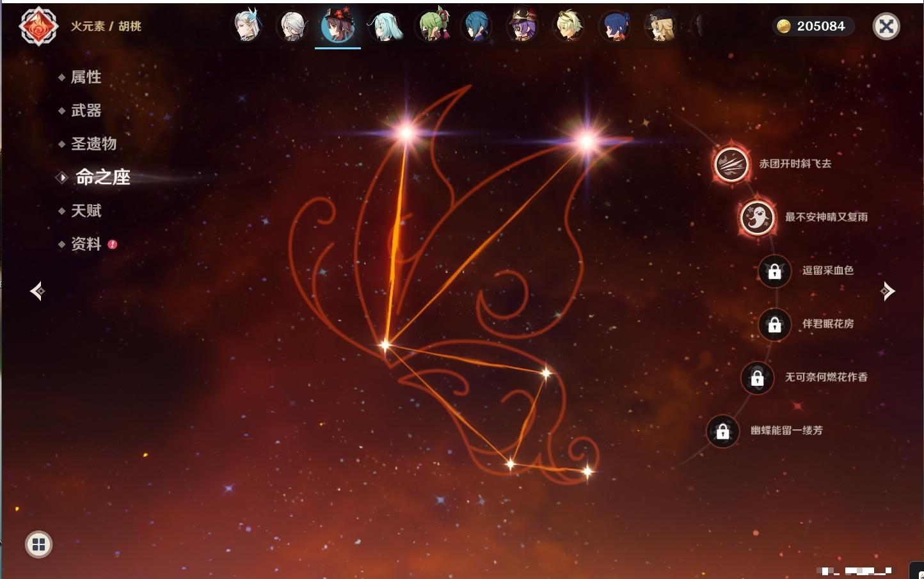The width and height of the screenshot is (924, 579).
Task: Open the 武器 section
Action: [86, 111]
